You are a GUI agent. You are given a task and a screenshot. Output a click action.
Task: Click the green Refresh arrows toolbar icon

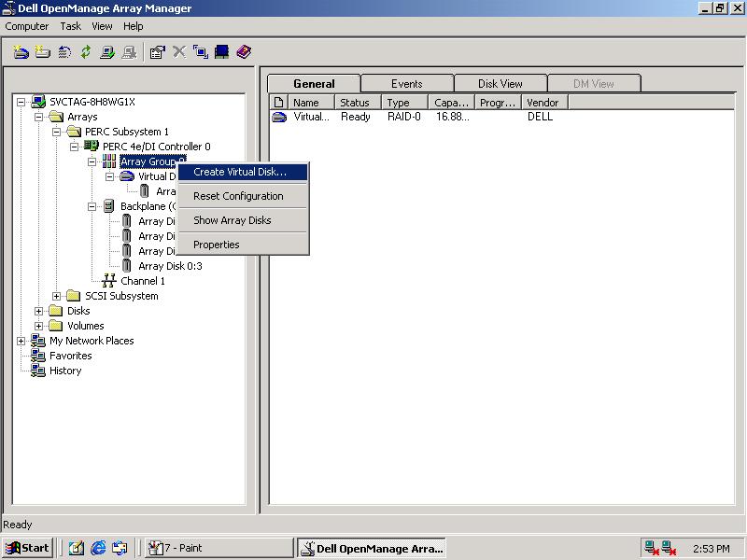86,52
